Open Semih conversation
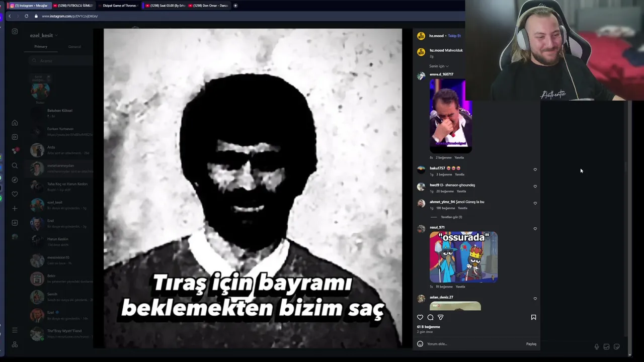Image resolution: width=644 pixels, height=362 pixels. pos(60,297)
